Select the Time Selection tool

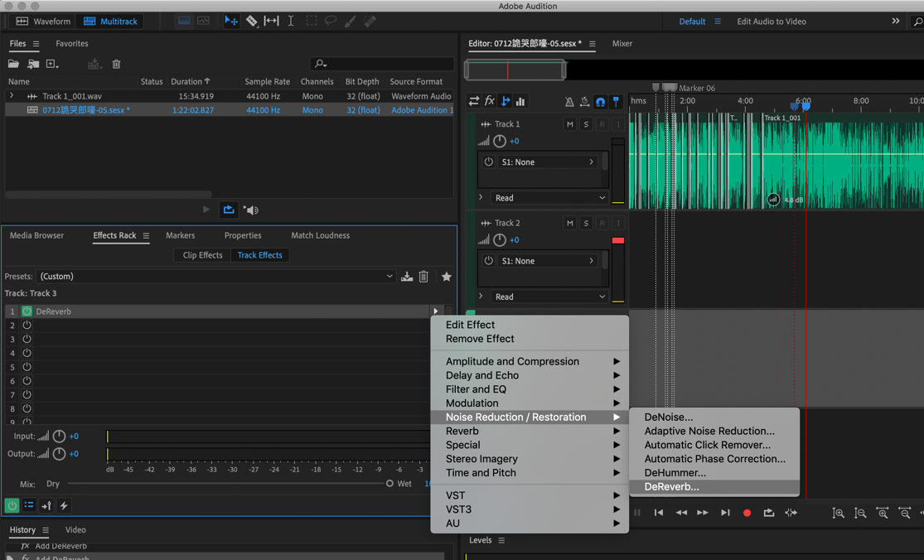point(291,22)
